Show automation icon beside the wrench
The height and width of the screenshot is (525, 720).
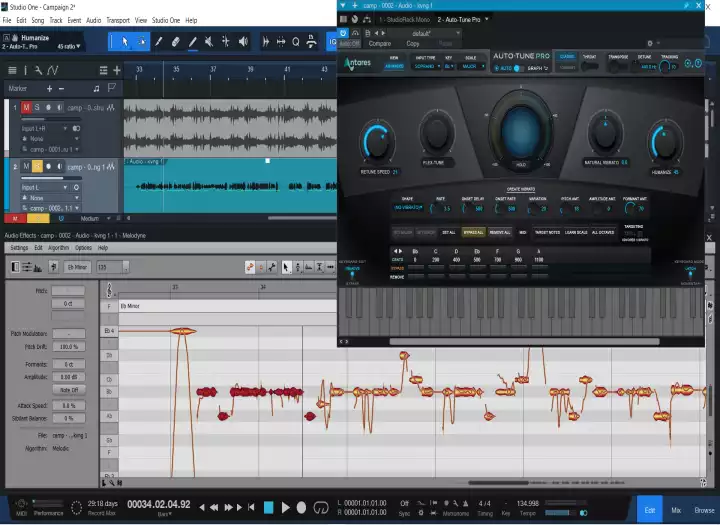coord(53,70)
